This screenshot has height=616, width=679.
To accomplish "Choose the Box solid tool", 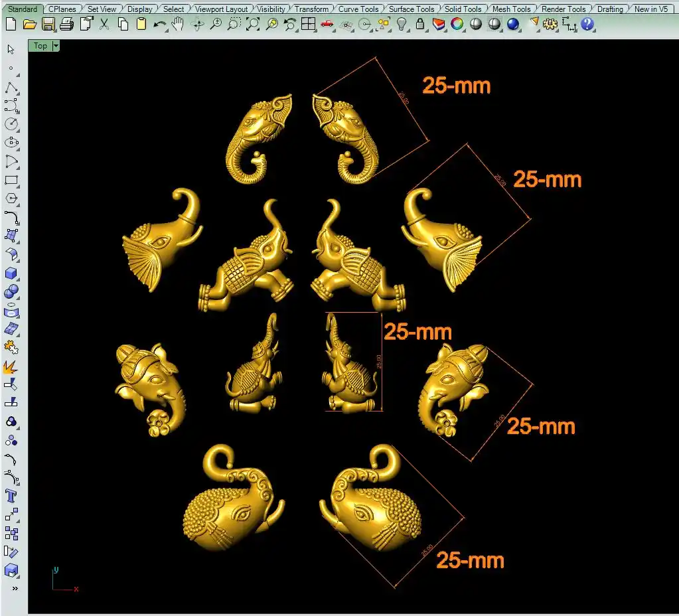I will coord(11,273).
